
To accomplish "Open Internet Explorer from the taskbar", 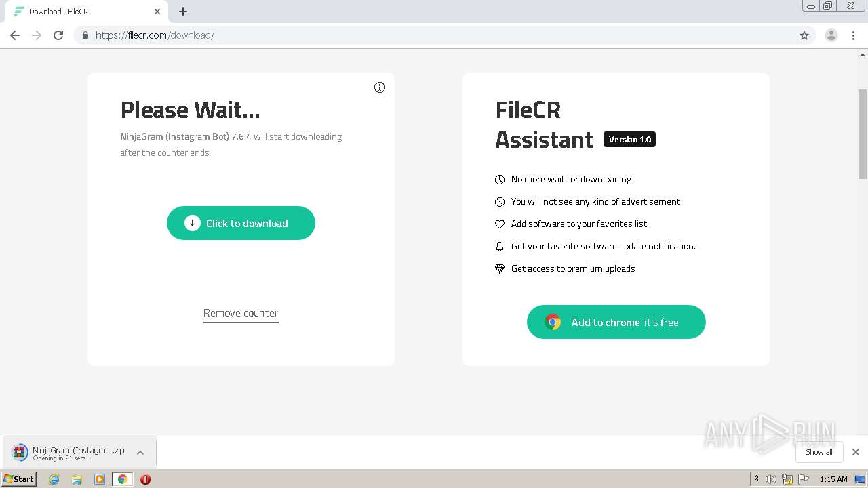I will [54, 479].
